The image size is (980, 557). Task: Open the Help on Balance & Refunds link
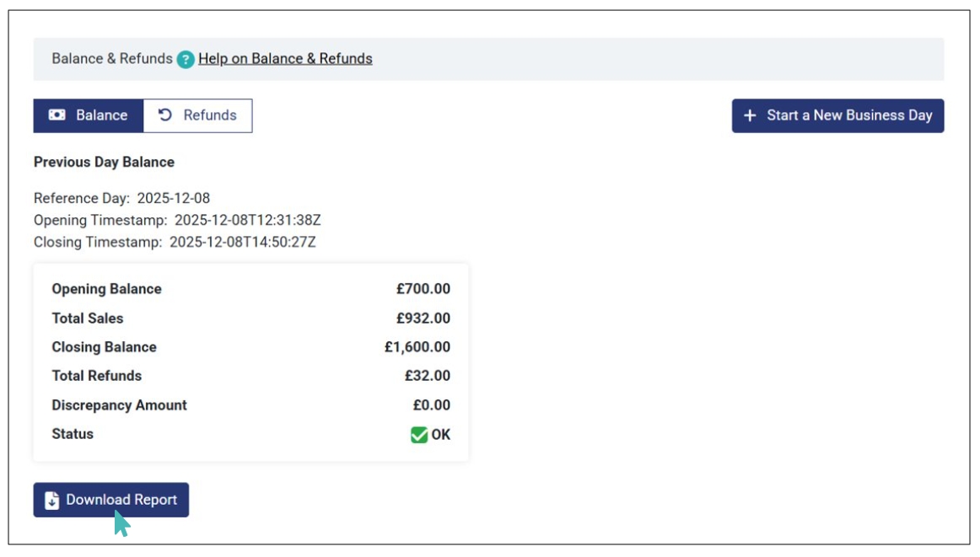click(285, 59)
